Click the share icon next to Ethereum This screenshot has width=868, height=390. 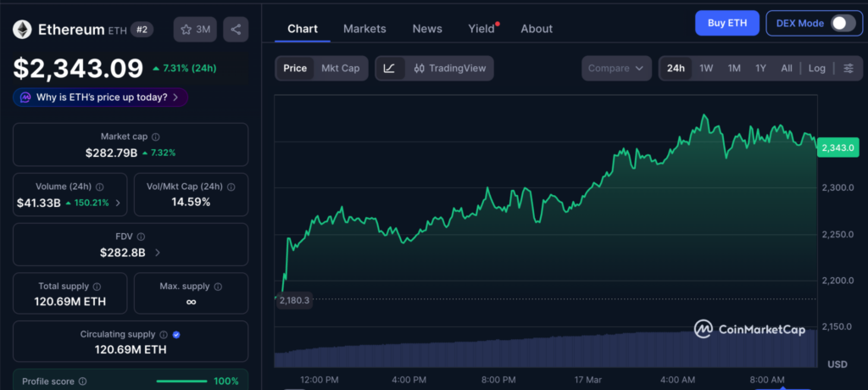pyautogui.click(x=236, y=30)
